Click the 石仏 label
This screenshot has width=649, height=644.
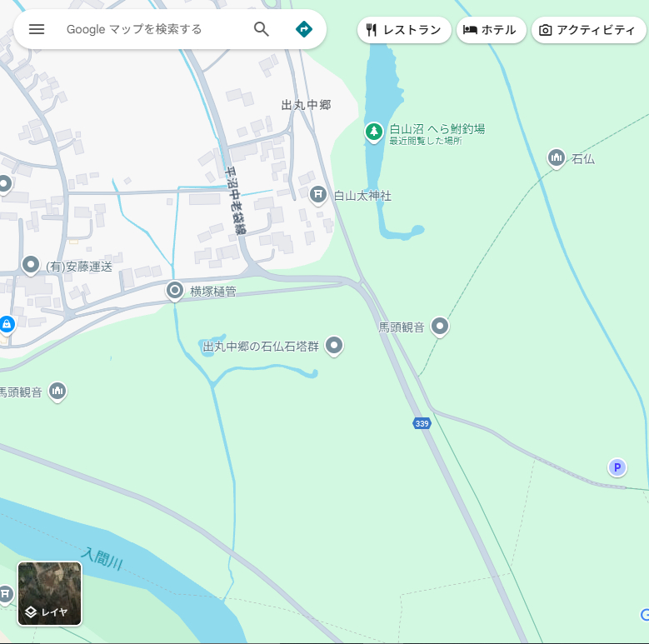click(583, 159)
